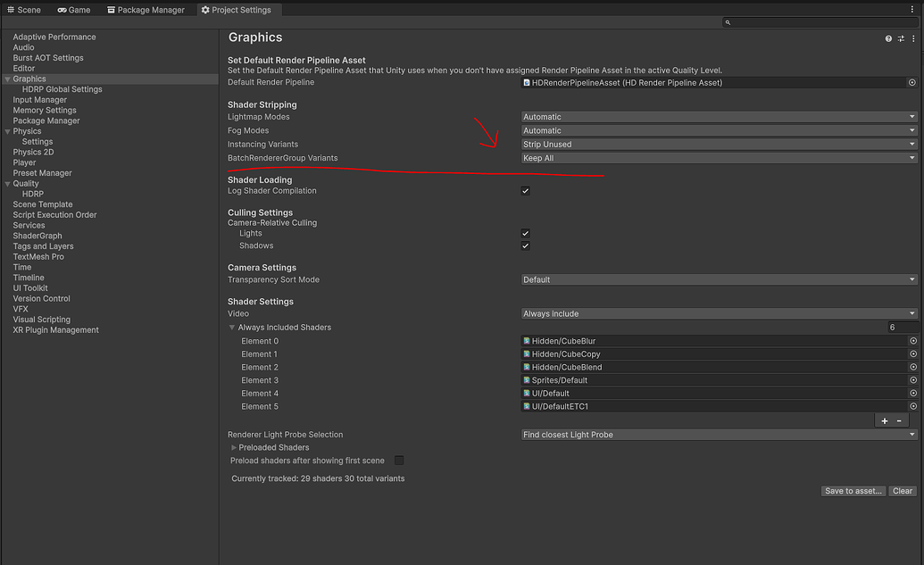Select HDRP Global Settings in sidebar
The image size is (924, 565).
click(62, 89)
